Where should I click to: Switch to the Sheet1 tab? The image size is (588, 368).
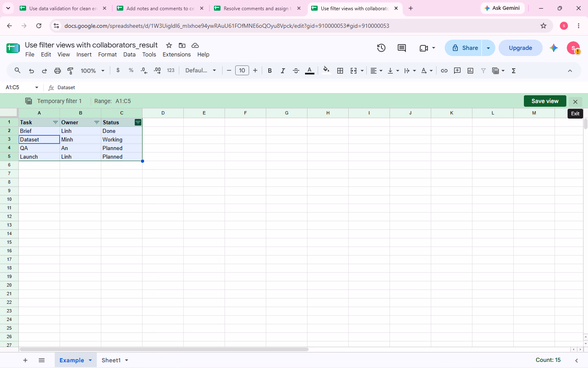click(111, 360)
